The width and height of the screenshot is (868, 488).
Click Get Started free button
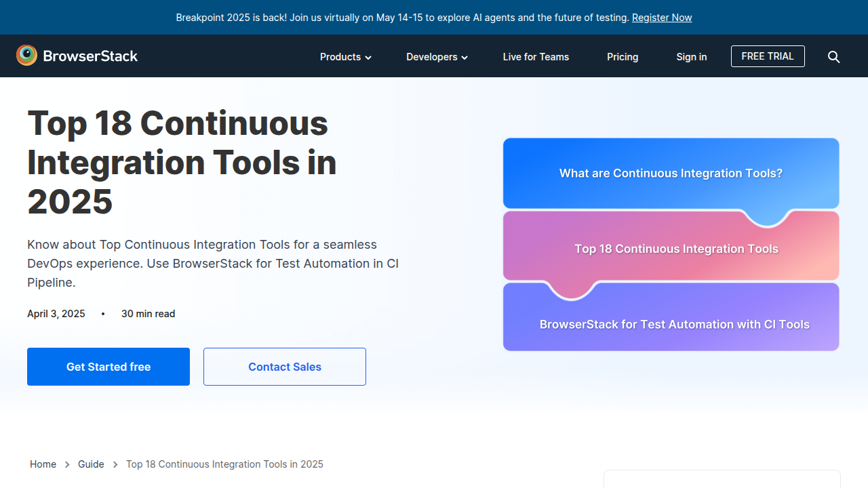pyautogui.click(x=108, y=367)
